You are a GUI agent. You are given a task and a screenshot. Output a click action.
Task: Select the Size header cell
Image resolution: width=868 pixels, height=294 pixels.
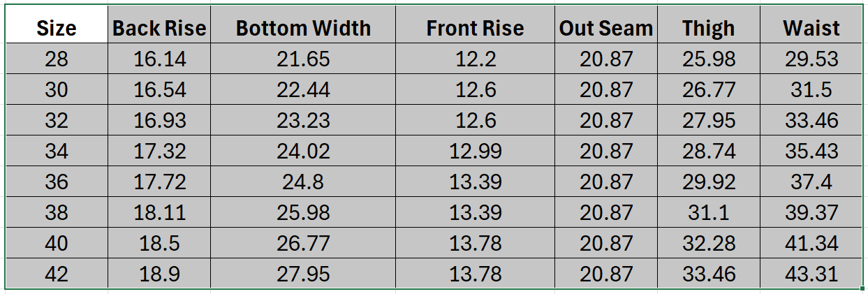pos(57,29)
